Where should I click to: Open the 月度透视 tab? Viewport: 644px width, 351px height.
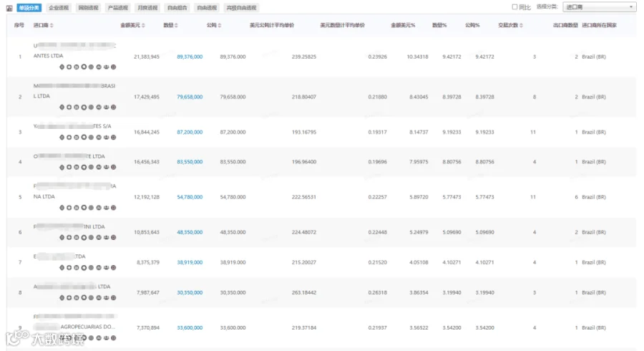coord(147,8)
